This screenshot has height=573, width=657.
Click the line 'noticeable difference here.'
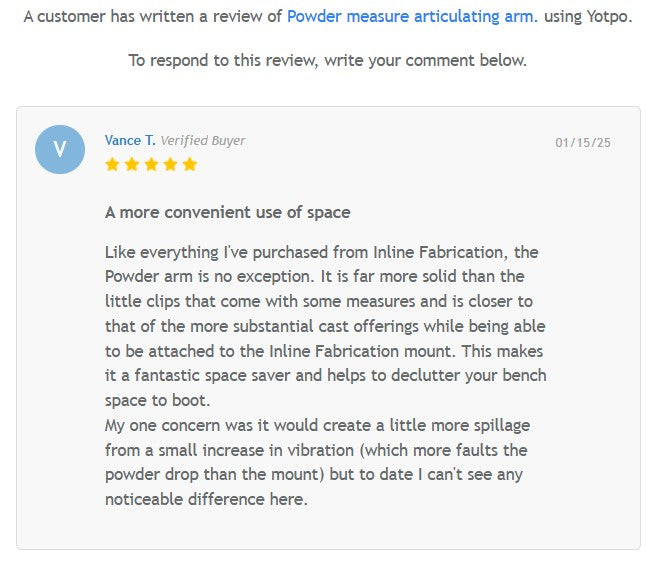tap(206, 499)
